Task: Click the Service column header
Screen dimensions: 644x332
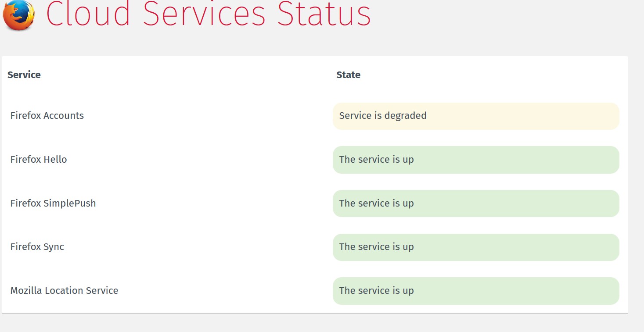Action: pyautogui.click(x=24, y=75)
